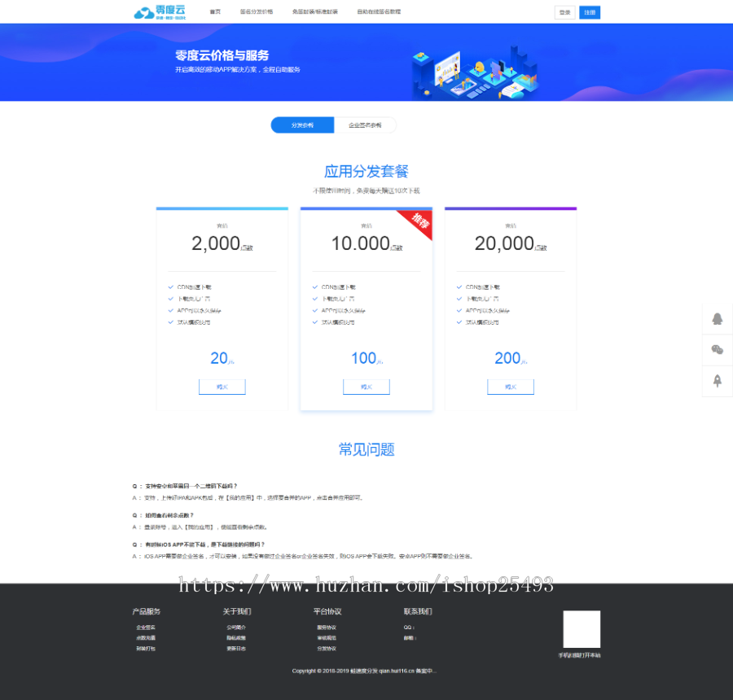Click the blue 注册 register button

(590, 12)
